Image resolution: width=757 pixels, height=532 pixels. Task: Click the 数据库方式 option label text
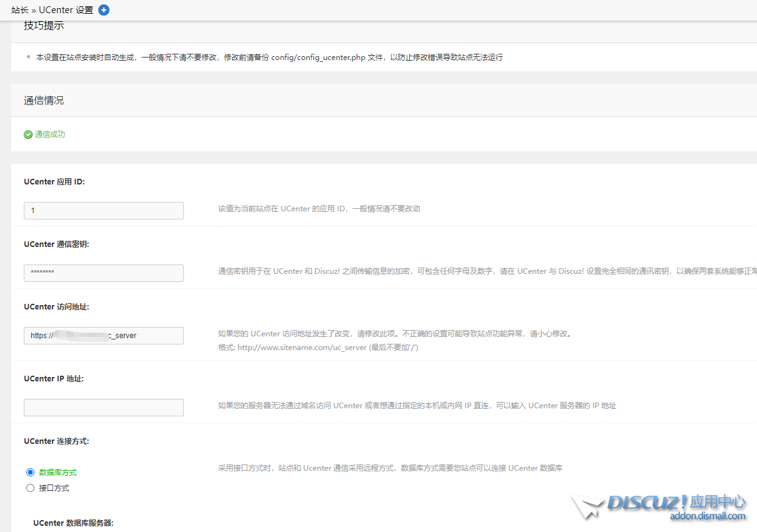[58, 473]
